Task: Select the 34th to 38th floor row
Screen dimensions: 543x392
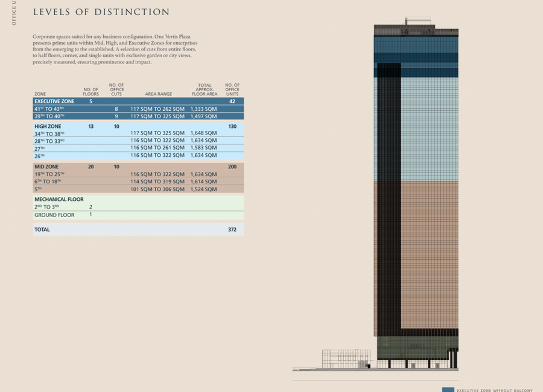Action: [138, 133]
